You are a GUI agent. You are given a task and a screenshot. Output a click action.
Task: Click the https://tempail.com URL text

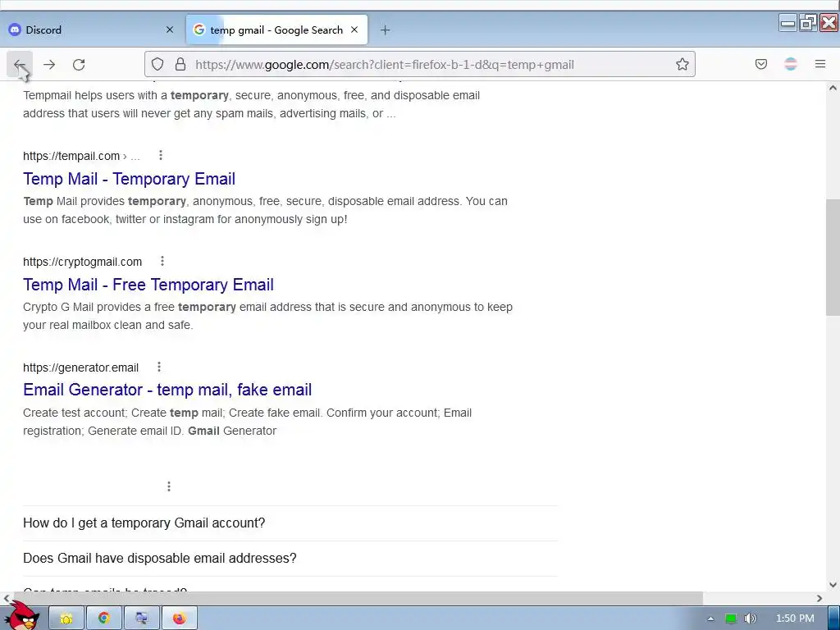71,156
